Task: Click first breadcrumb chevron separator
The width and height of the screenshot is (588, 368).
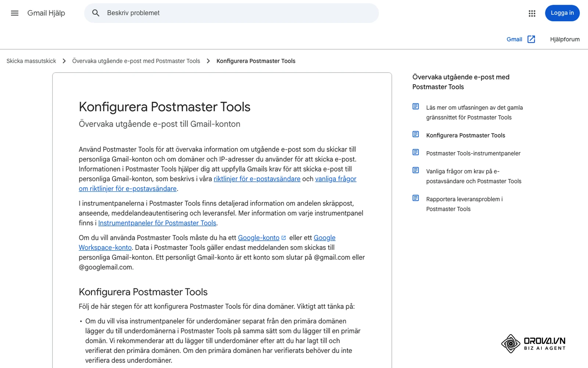Action: pos(64,61)
